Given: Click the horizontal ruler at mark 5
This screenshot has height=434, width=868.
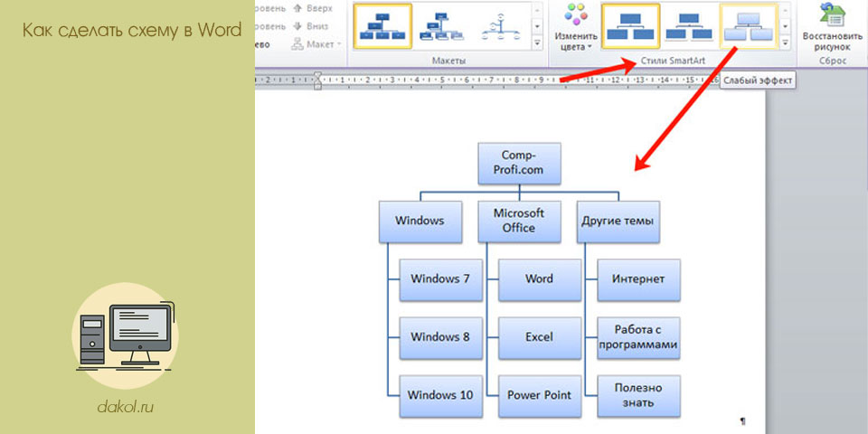Looking at the screenshot, I should (x=442, y=80).
